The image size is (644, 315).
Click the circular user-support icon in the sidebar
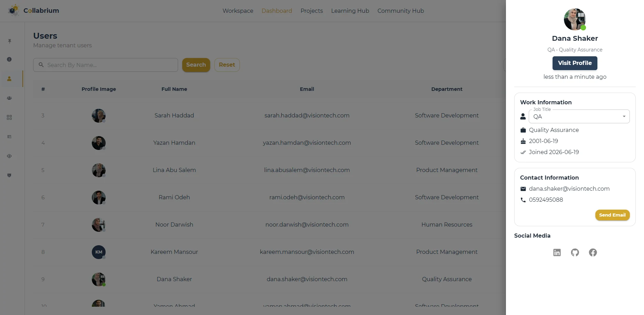pyautogui.click(x=9, y=156)
